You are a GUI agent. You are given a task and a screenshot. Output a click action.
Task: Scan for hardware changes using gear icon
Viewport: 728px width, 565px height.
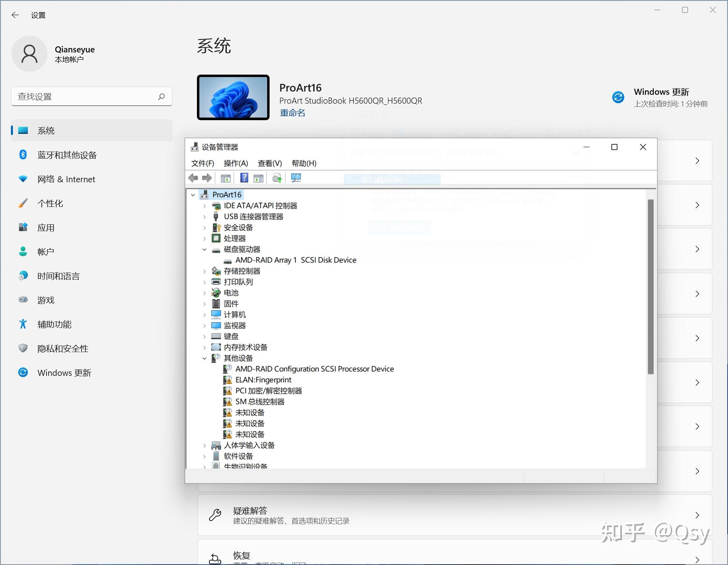[x=277, y=177]
